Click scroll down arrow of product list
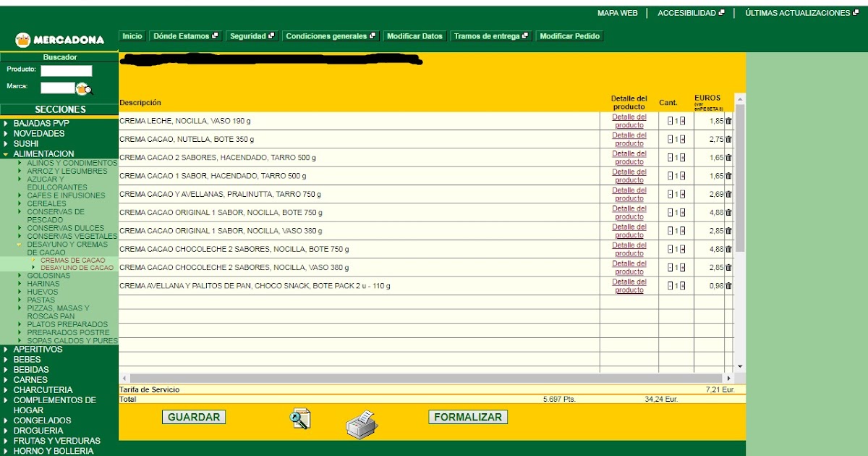Viewport: 868px width, 456px height. [x=740, y=367]
